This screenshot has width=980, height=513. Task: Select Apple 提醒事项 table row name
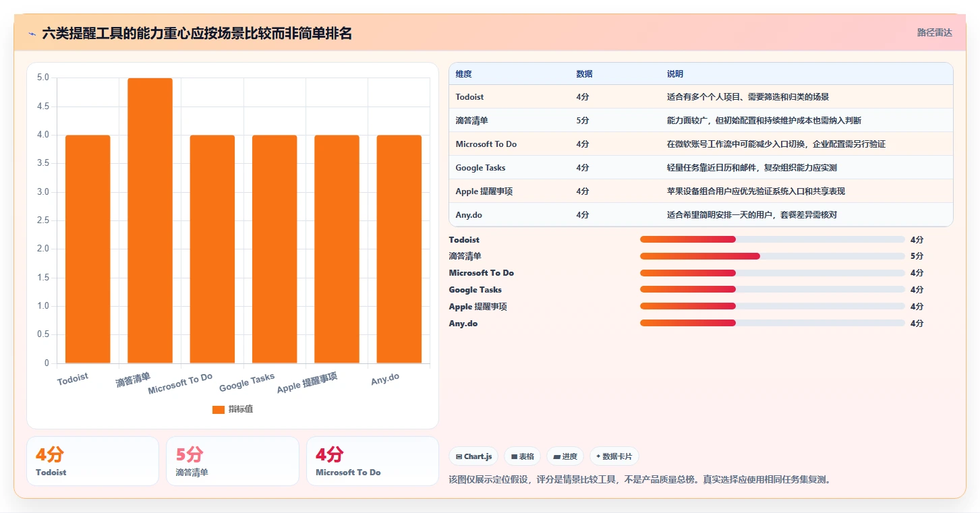[x=484, y=191]
